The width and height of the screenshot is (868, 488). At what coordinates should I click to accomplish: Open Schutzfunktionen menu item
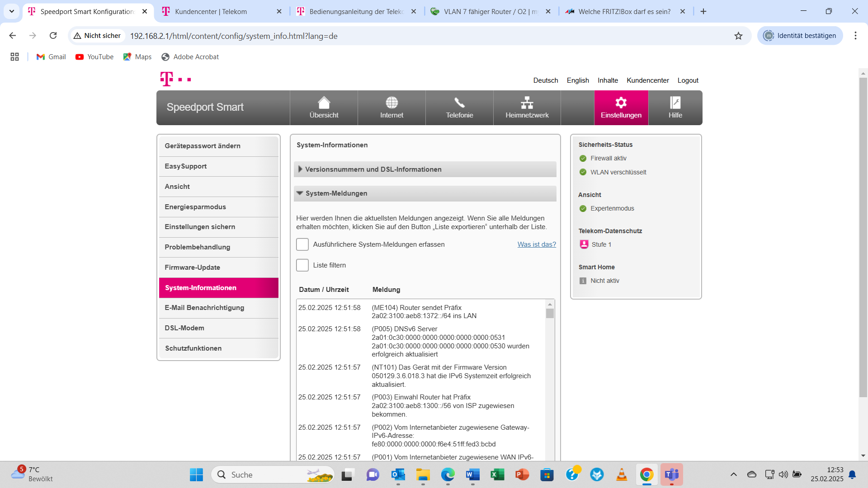click(219, 348)
